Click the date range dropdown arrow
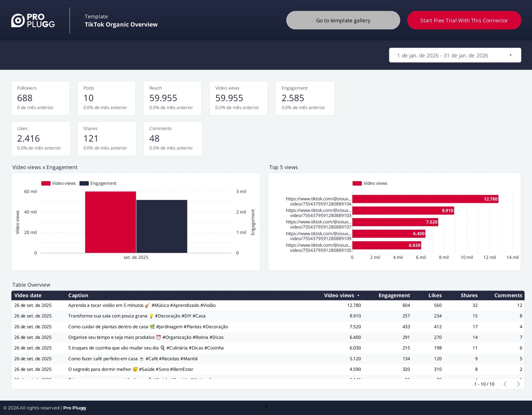The height and width of the screenshot is (415, 532). pyautogui.click(x=510, y=55)
